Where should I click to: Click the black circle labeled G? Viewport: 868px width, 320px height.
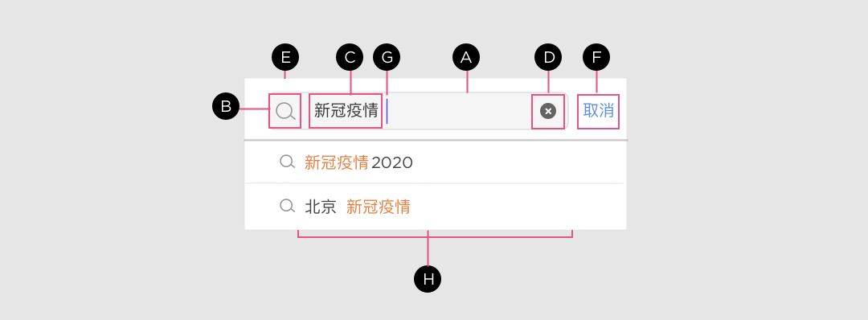pyautogui.click(x=387, y=57)
